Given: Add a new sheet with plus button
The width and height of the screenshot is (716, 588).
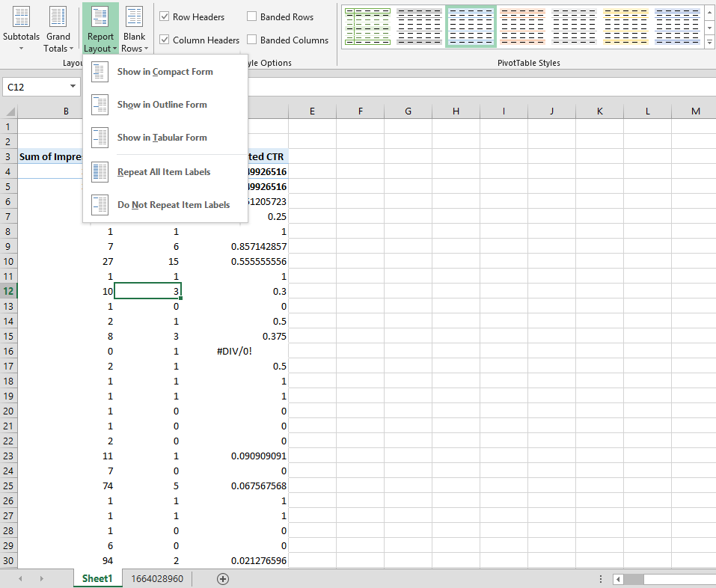Looking at the screenshot, I should click(x=222, y=578).
